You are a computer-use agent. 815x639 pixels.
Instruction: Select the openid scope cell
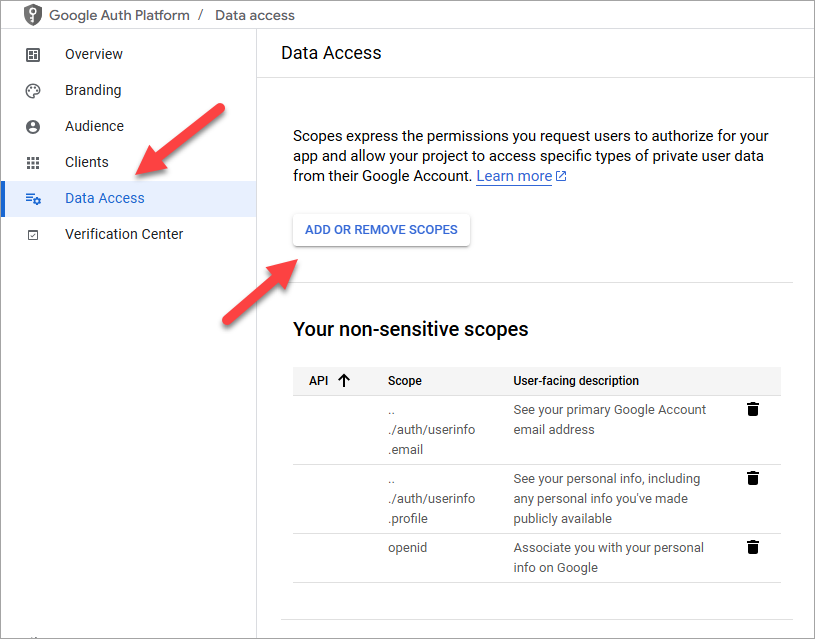pos(408,547)
